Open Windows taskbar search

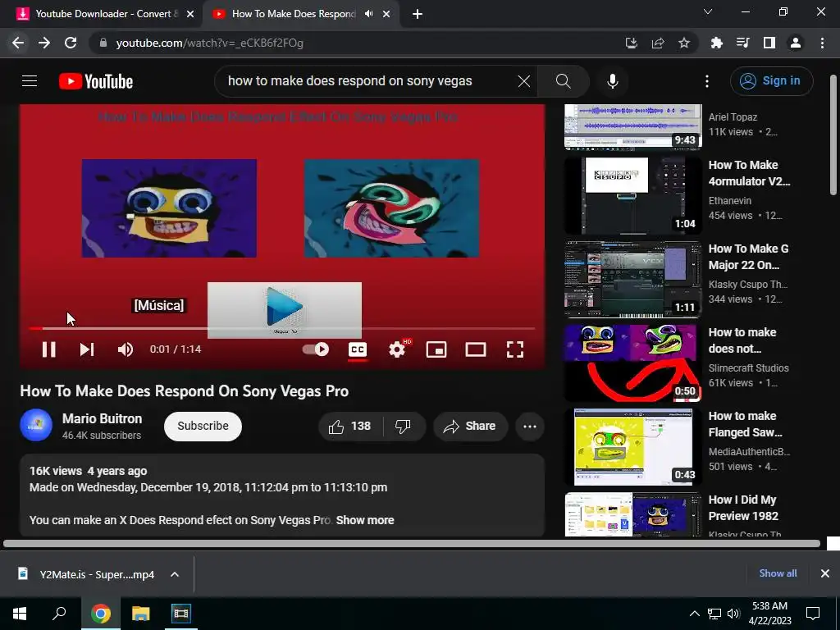(x=59, y=614)
